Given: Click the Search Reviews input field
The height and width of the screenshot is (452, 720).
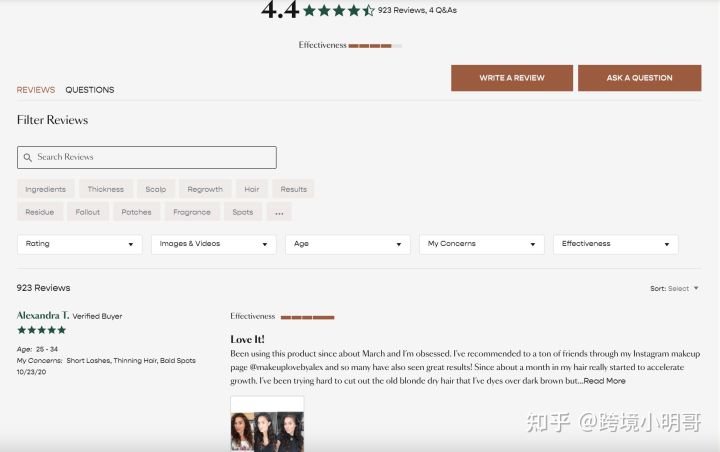Looking at the screenshot, I should (147, 158).
